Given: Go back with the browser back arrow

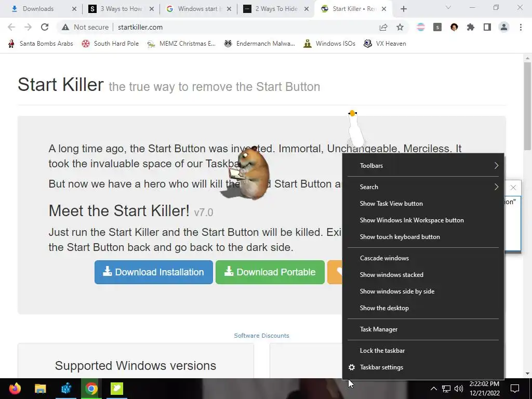Looking at the screenshot, I should [11, 27].
